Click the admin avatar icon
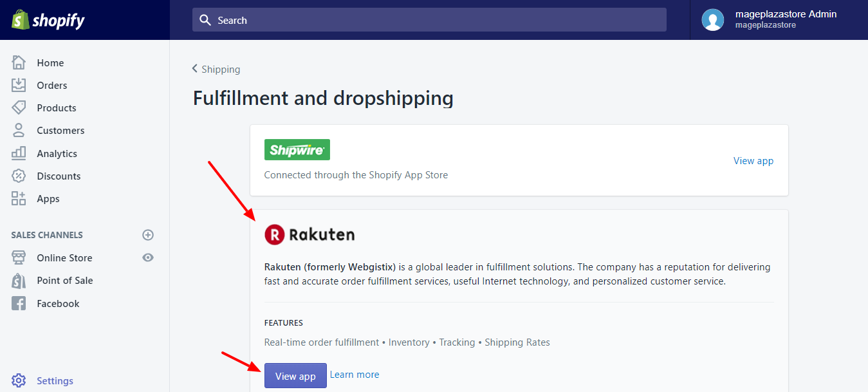This screenshot has height=392, width=868. click(712, 20)
